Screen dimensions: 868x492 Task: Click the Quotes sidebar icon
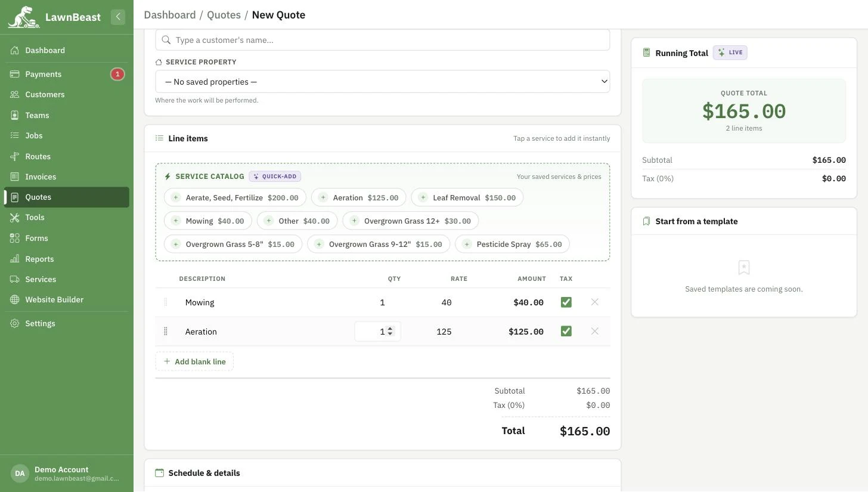[15, 197]
